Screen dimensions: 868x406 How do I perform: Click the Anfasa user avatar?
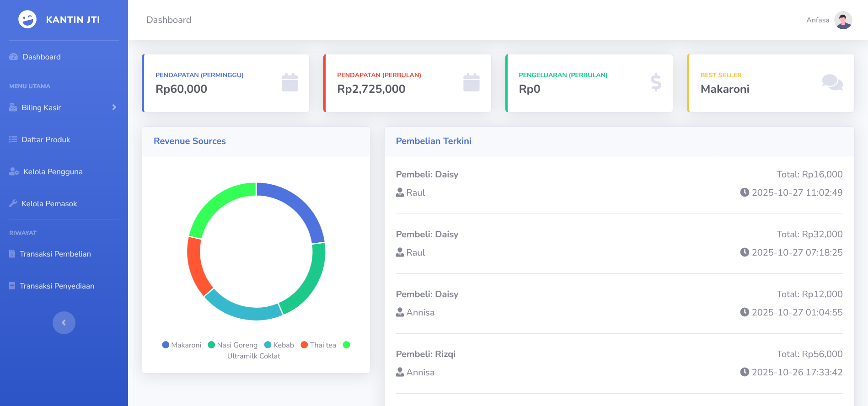tap(843, 20)
